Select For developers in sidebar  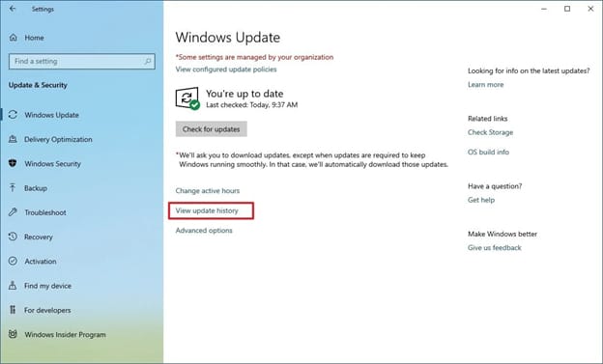[x=47, y=310]
